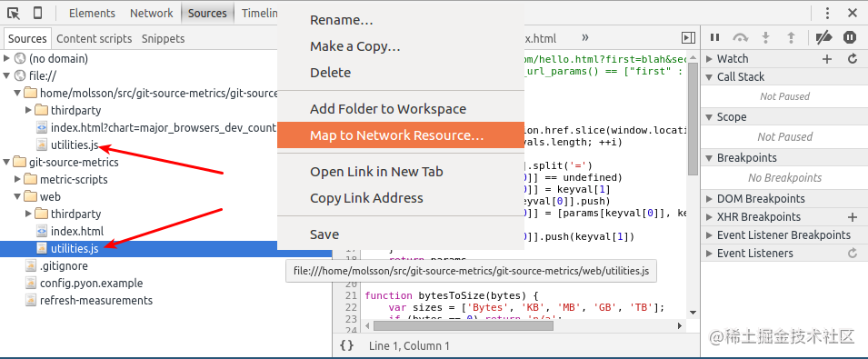Toggle device mode phone icon

pos(37,14)
